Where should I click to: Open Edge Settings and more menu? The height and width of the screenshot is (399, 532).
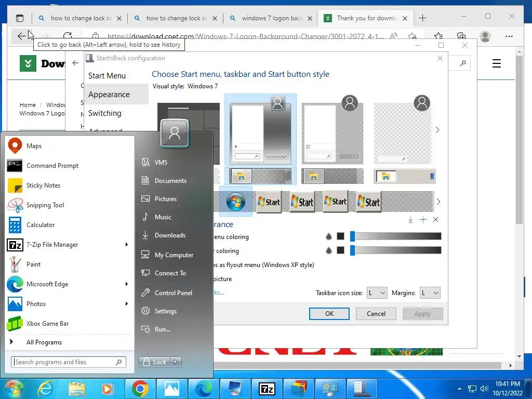(x=509, y=36)
